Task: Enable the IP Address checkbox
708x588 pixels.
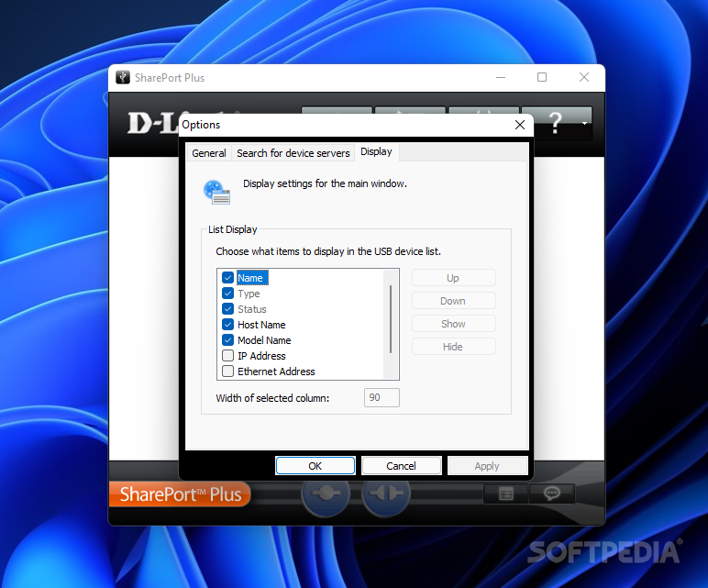Action: coord(228,356)
